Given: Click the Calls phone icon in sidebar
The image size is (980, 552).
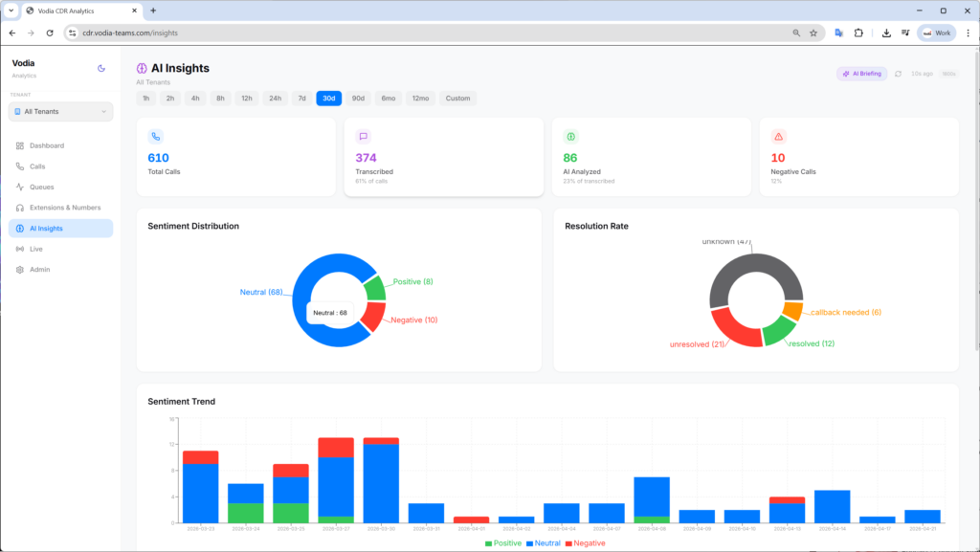Looking at the screenshot, I should 20,166.
